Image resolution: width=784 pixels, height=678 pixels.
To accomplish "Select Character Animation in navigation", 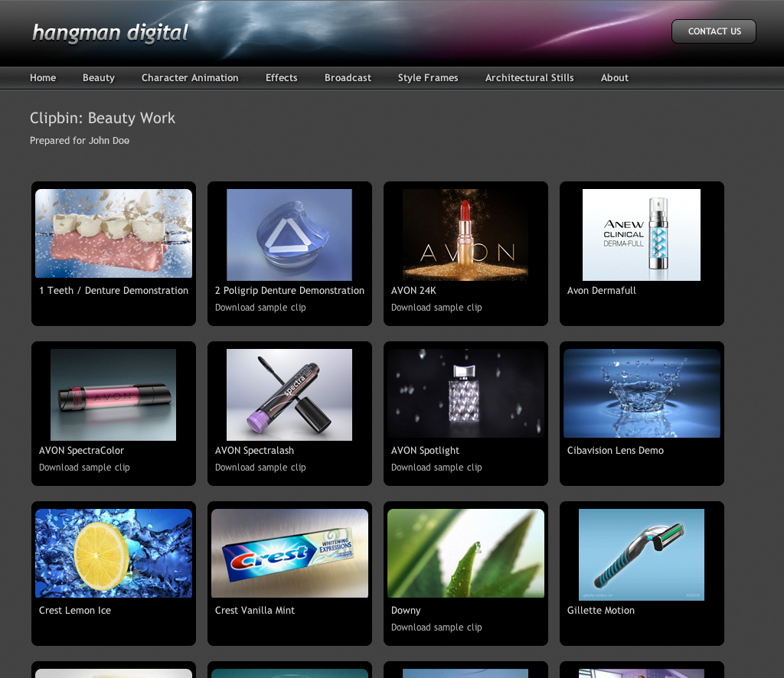I will pyautogui.click(x=190, y=78).
